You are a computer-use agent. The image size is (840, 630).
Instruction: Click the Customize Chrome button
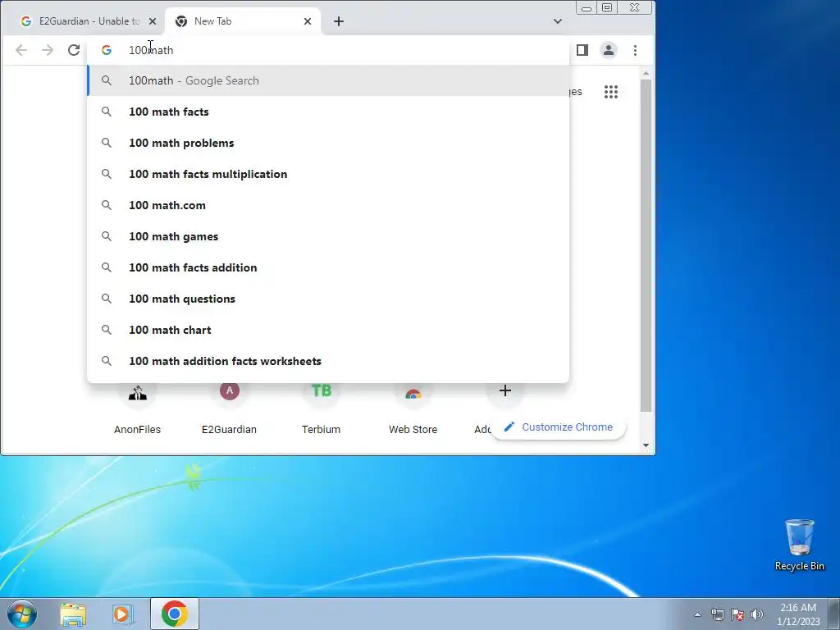558,427
